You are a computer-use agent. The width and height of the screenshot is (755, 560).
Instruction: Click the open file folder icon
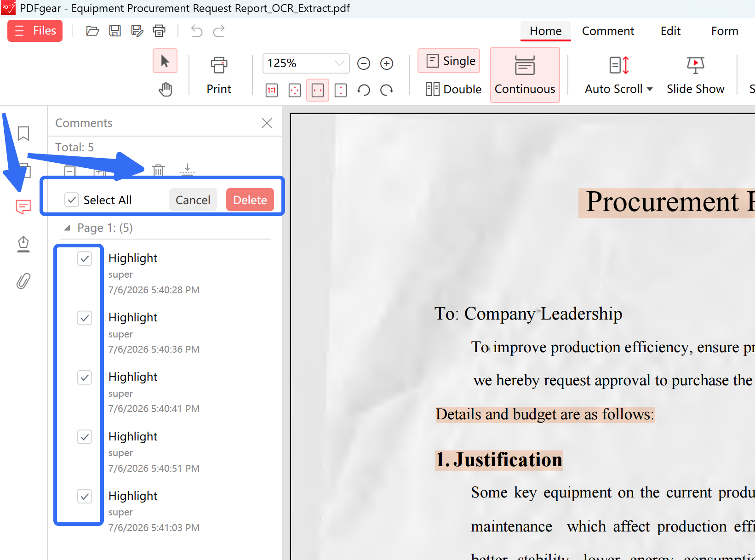point(92,31)
